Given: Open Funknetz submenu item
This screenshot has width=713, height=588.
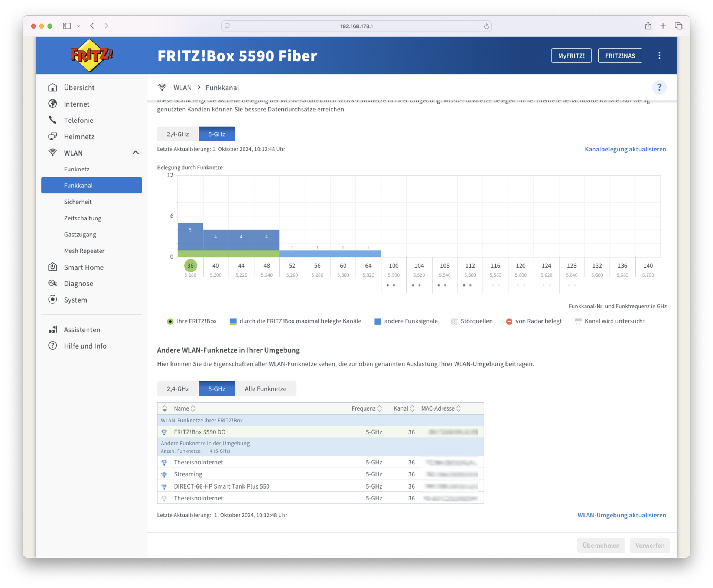Looking at the screenshot, I should coord(91,169).
